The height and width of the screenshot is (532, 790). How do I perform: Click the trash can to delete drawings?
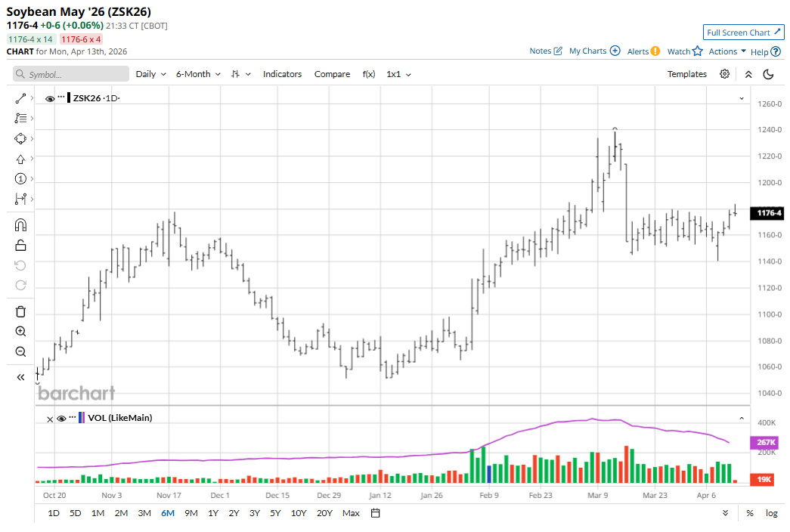(20, 311)
